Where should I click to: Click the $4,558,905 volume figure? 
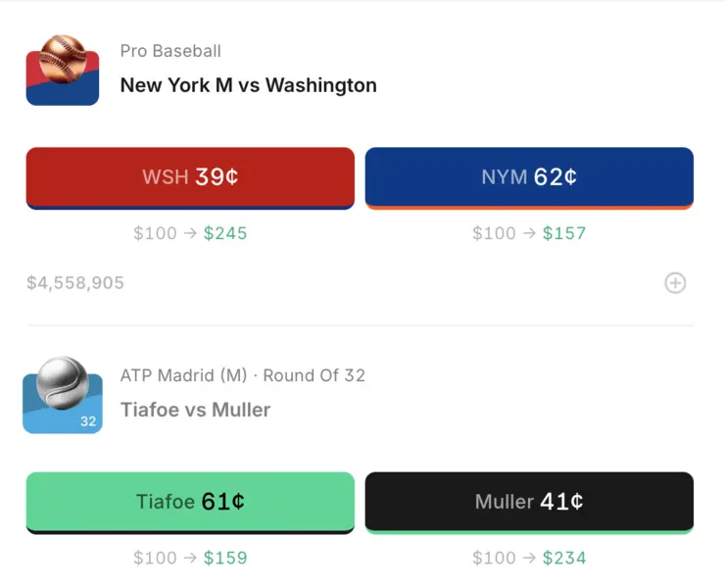click(75, 283)
